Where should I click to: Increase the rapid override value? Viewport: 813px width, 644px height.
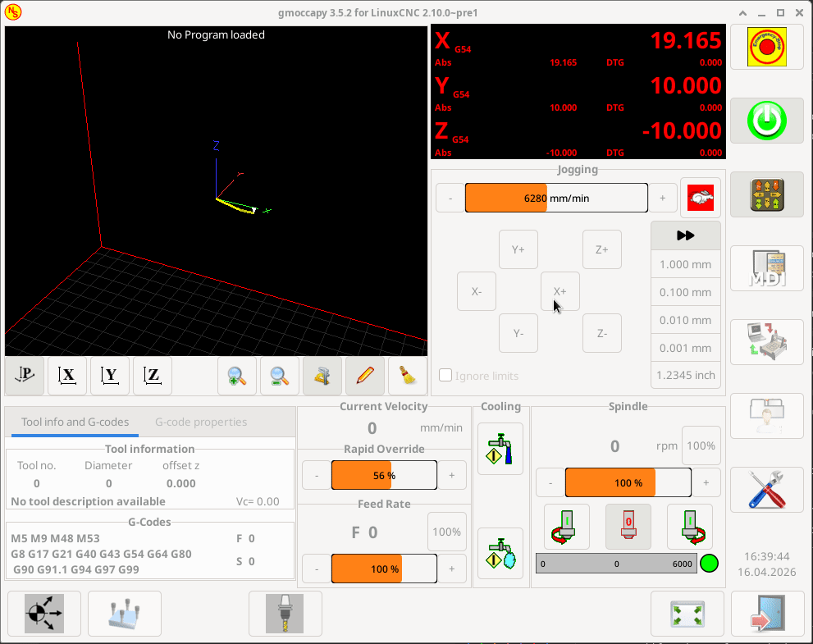coord(451,475)
